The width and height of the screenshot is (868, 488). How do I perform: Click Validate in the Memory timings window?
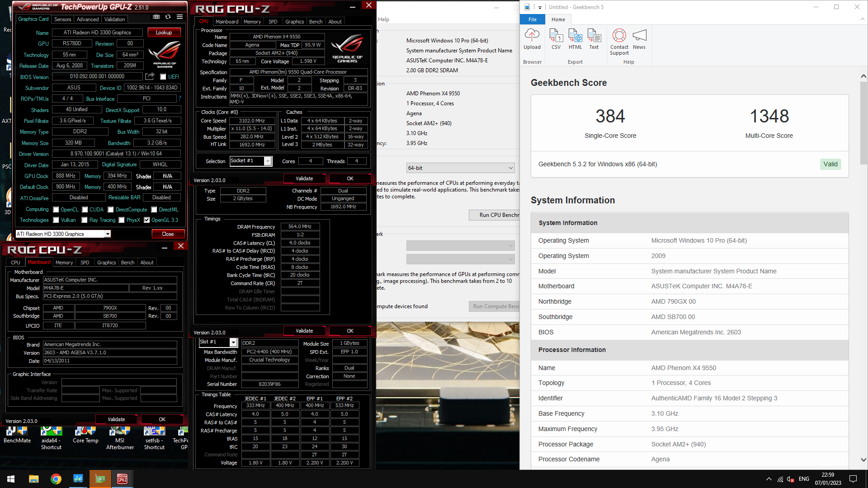tap(304, 331)
